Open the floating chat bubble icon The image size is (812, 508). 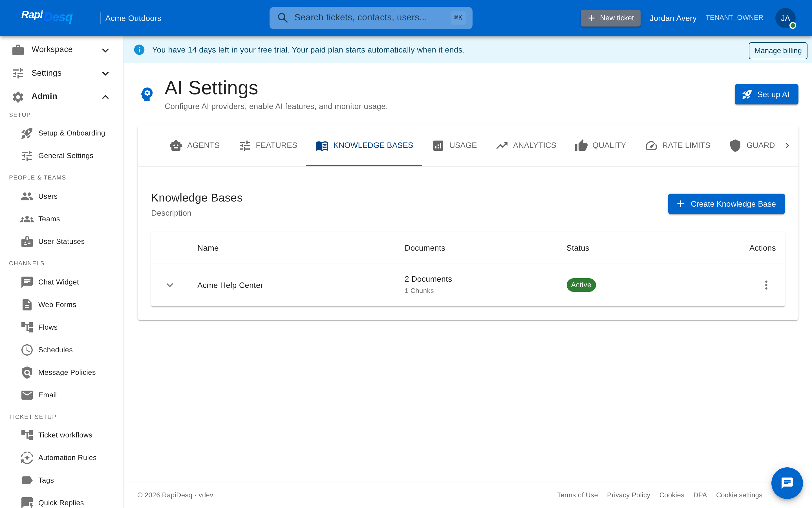(787, 483)
